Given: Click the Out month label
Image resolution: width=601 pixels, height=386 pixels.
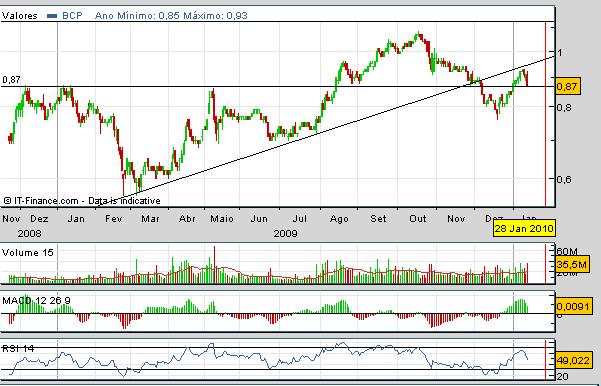Looking at the screenshot, I should pyautogui.click(x=417, y=218).
